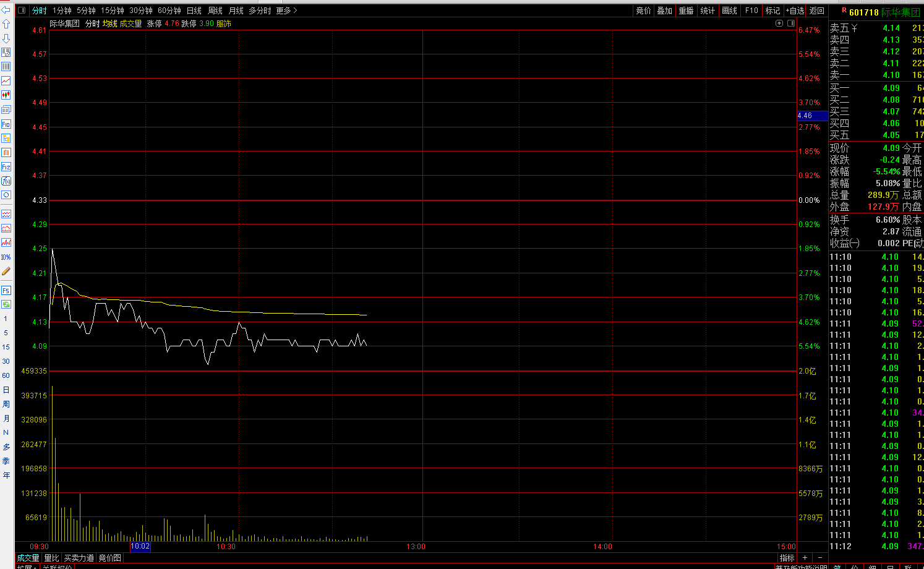This screenshot has height=569, width=924.
Task: Click the 10% icon in sidebar
Action: point(6,257)
